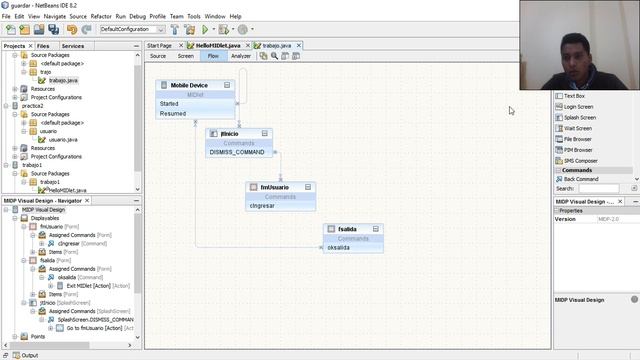Collapse the jtInicio node box
This screenshot has height=360, width=640.
(264, 133)
